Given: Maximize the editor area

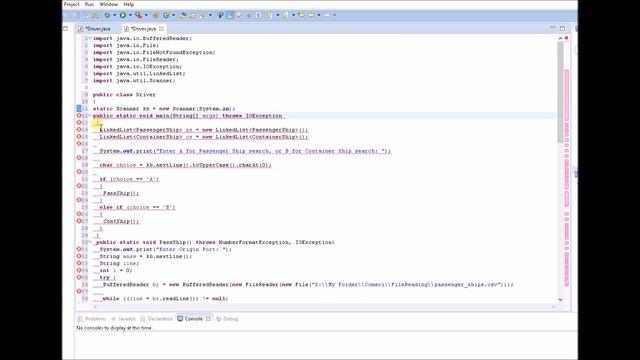Looking at the screenshot, I should [562, 28].
